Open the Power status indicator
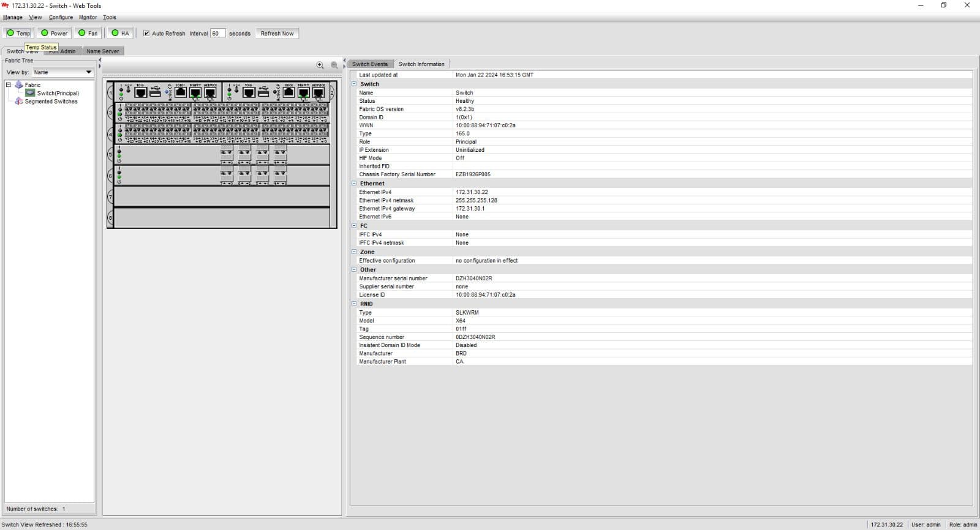 (54, 33)
